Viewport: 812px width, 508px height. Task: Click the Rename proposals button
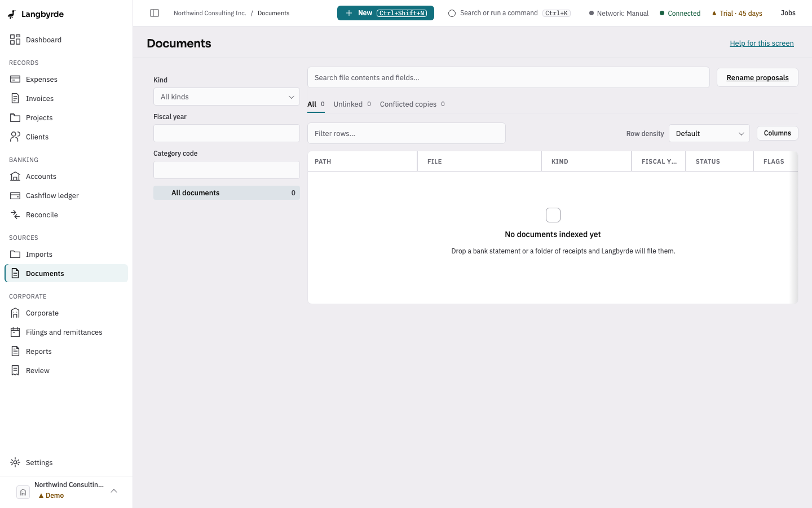pos(757,77)
